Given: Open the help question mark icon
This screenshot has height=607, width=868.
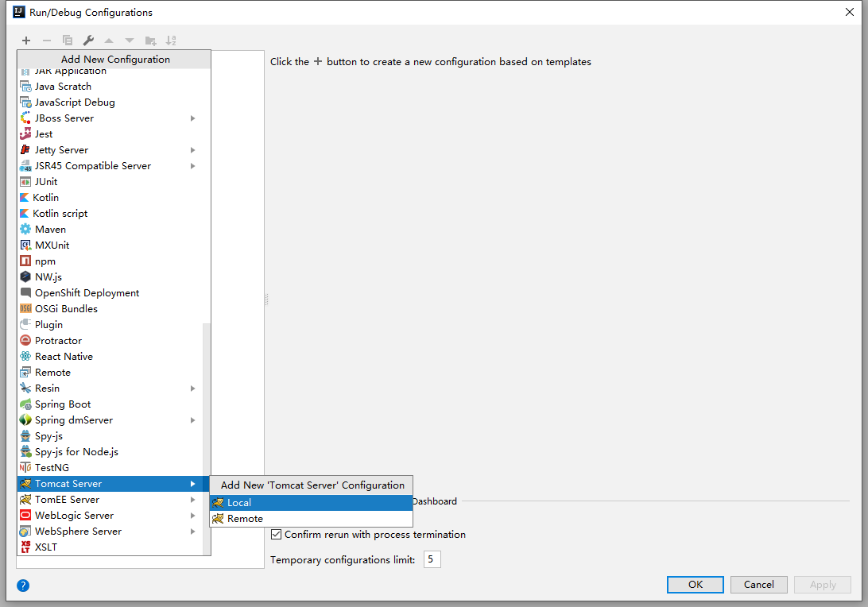Looking at the screenshot, I should click(23, 586).
